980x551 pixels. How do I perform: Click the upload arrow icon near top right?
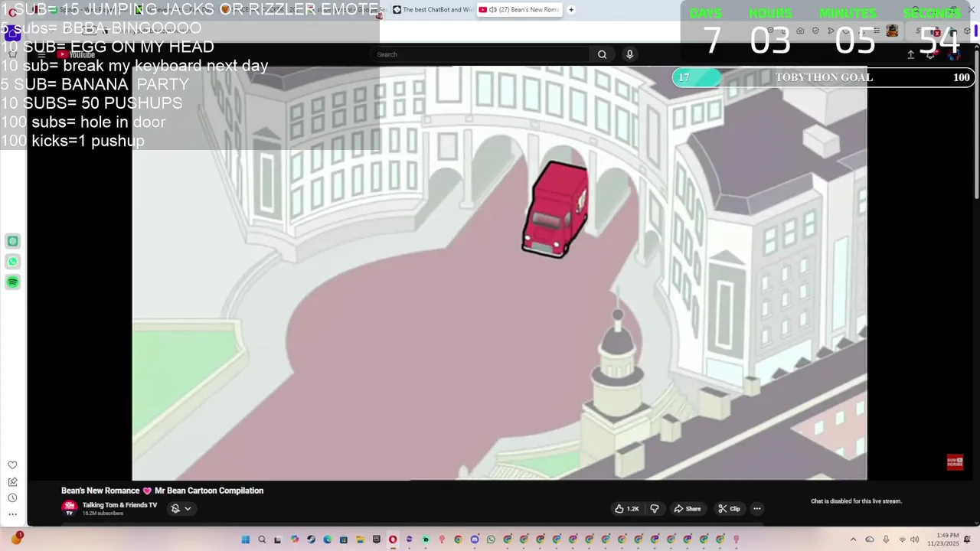tap(910, 54)
